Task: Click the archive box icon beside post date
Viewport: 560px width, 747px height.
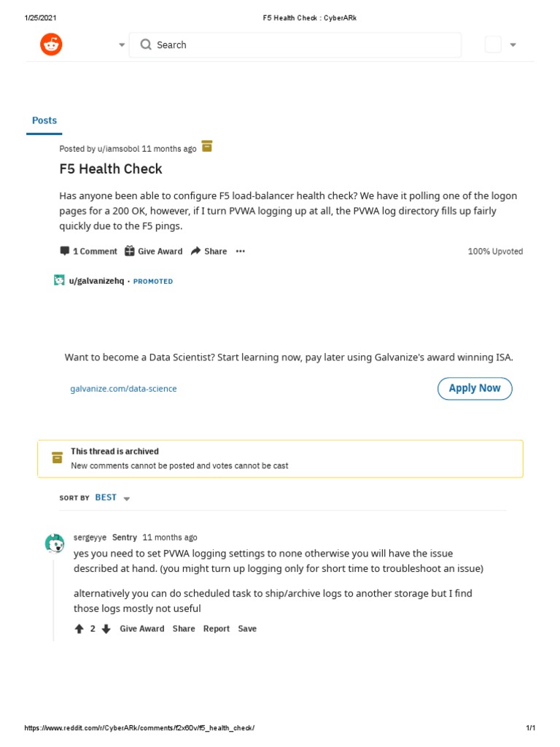Action: coord(207,147)
